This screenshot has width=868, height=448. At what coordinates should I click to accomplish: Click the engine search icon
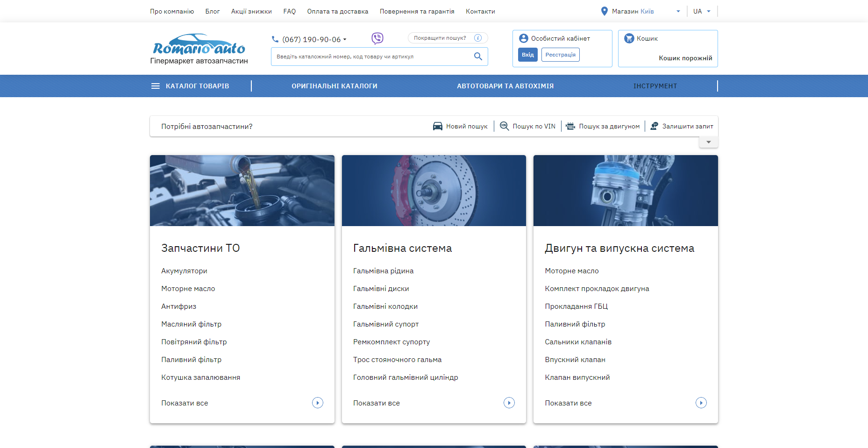click(571, 126)
